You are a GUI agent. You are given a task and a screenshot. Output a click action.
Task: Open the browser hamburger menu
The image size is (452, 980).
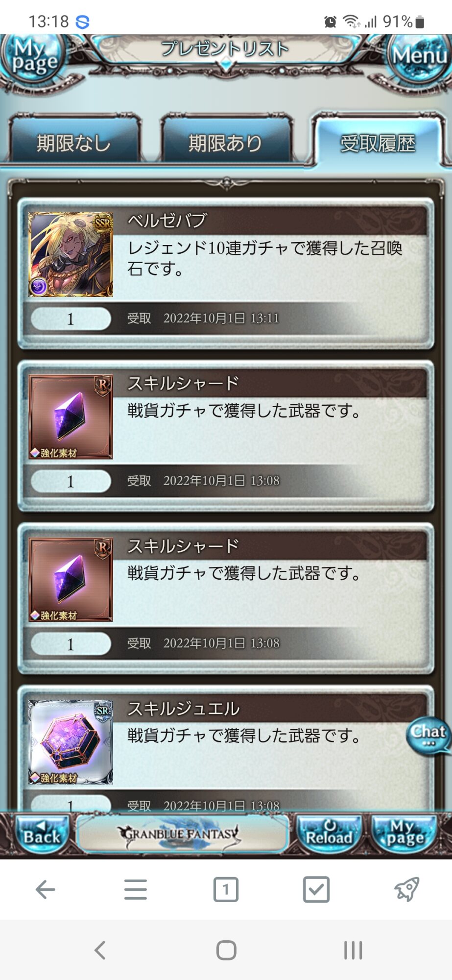[136, 889]
